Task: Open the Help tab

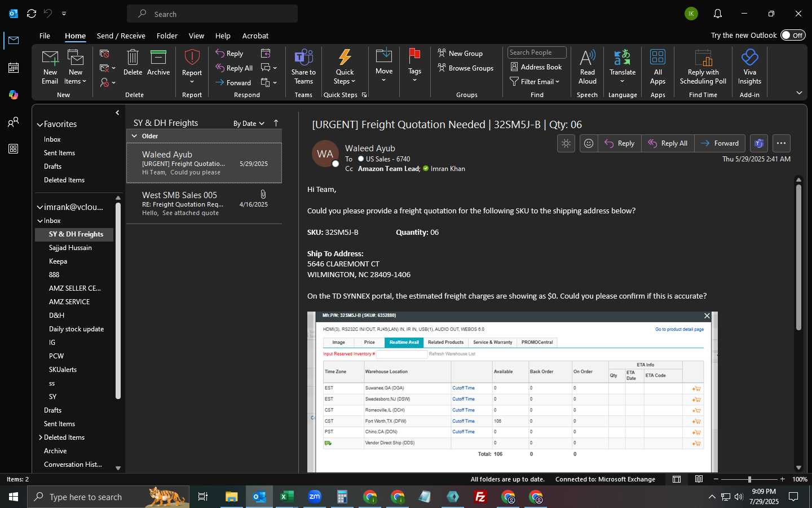Action: tap(223, 36)
